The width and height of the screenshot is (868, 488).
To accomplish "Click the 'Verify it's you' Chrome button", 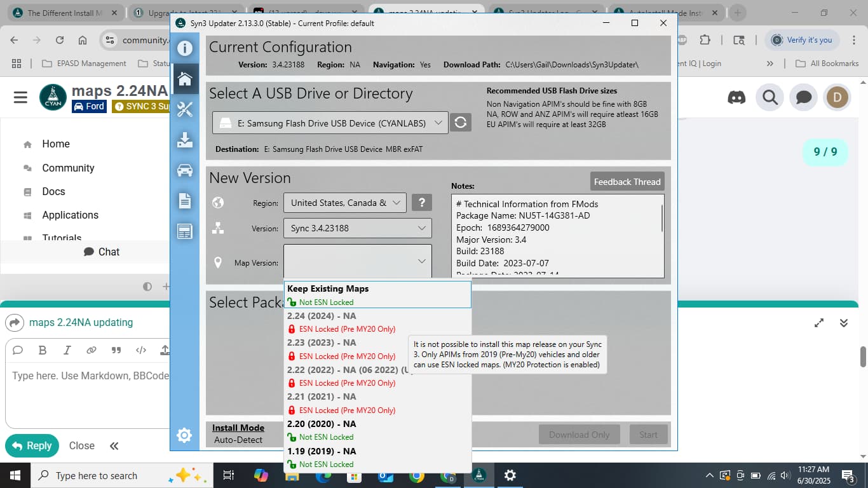I will 802,40.
